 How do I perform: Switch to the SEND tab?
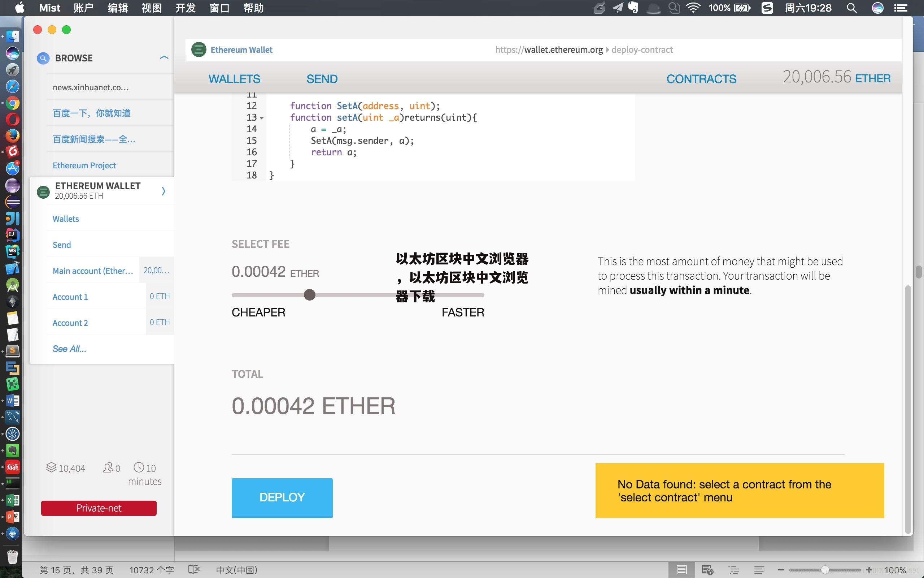coord(322,79)
